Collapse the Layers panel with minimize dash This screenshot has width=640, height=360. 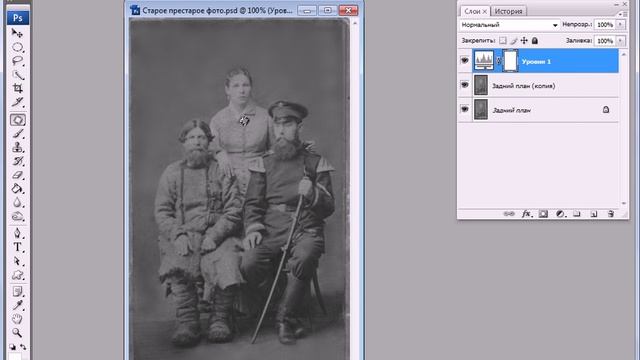coord(616,4)
